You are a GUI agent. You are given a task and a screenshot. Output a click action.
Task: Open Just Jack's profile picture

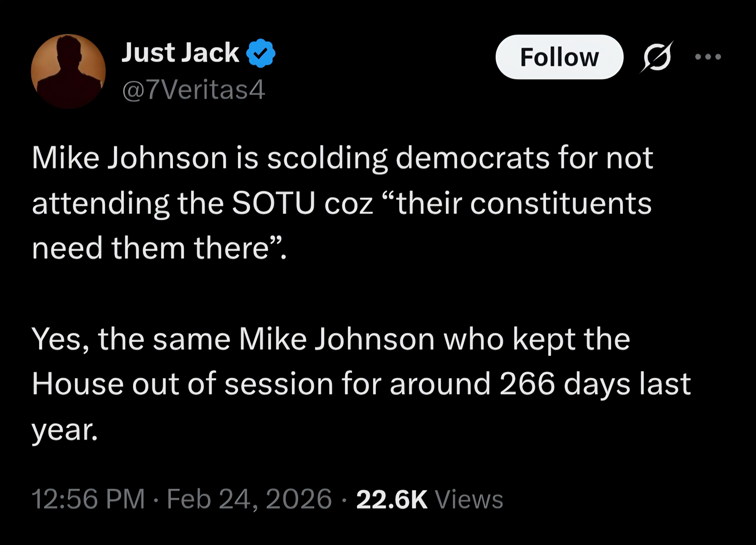(68, 71)
